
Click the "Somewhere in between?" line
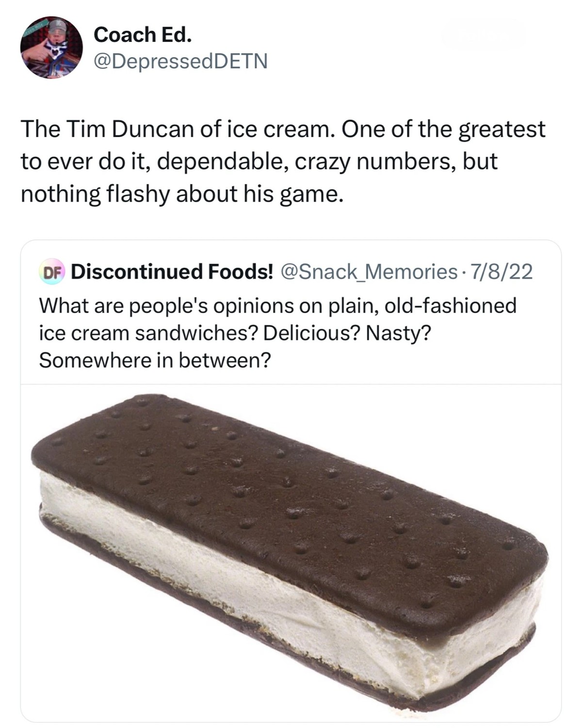[154, 360]
